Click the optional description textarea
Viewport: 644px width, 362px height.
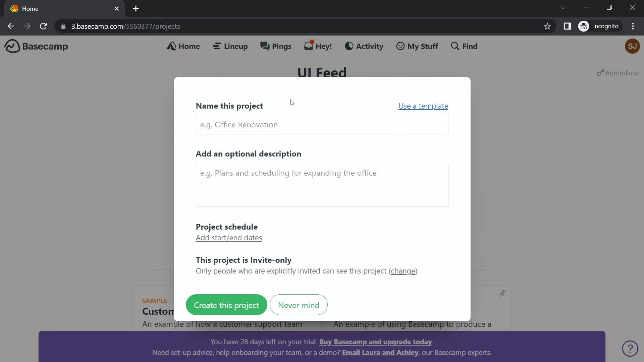(x=322, y=183)
